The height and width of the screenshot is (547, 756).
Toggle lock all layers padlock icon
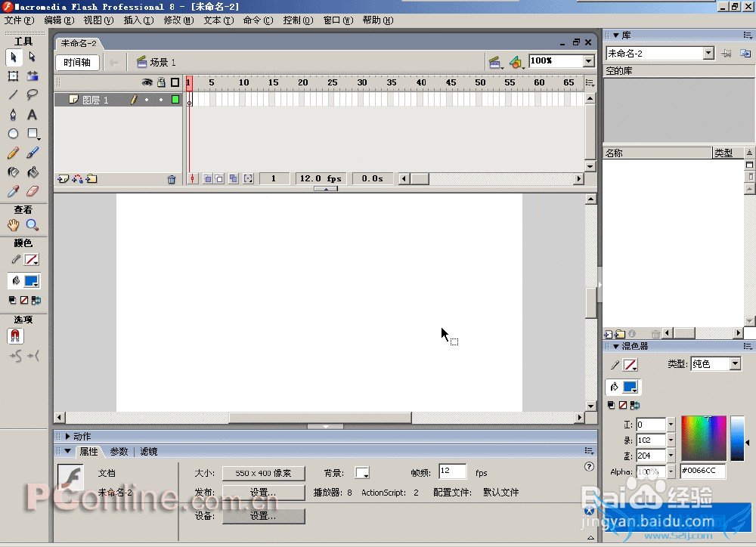[x=161, y=82]
